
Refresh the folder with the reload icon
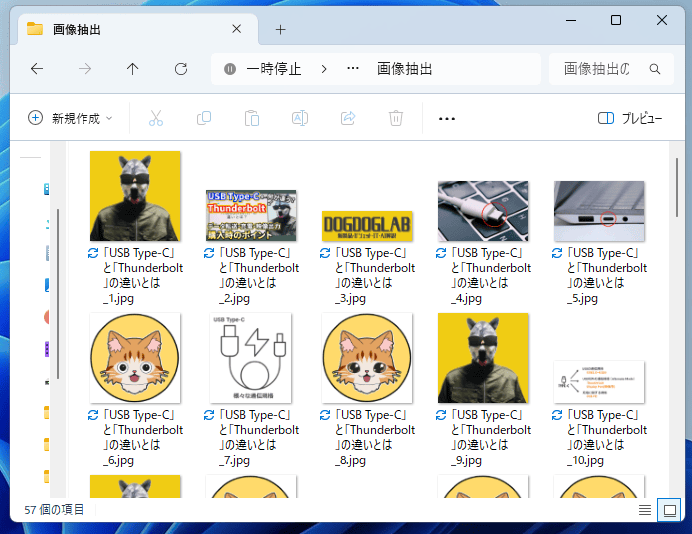click(x=181, y=69)
